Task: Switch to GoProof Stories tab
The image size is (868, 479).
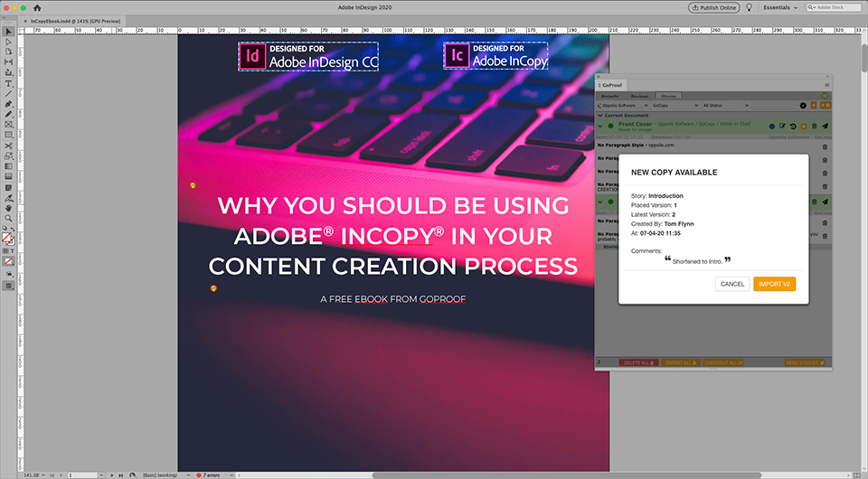Action: pyautogui.click(x=669, y=96)
